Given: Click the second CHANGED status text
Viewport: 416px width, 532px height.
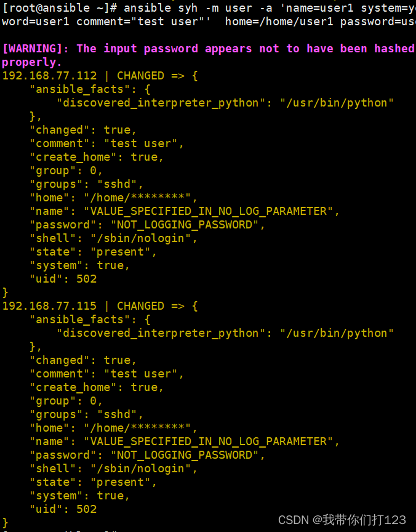Looking at the screenshot, I should [x=140, y=306].
